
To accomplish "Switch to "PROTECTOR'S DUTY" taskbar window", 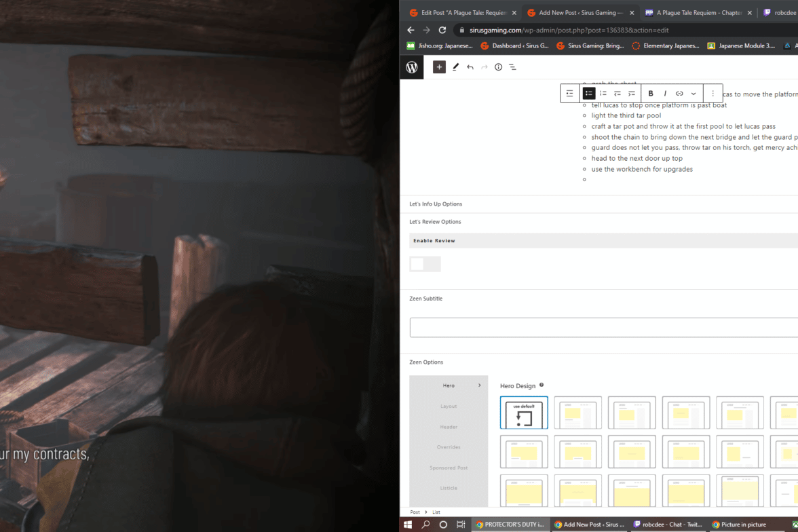I will (510, 525).
